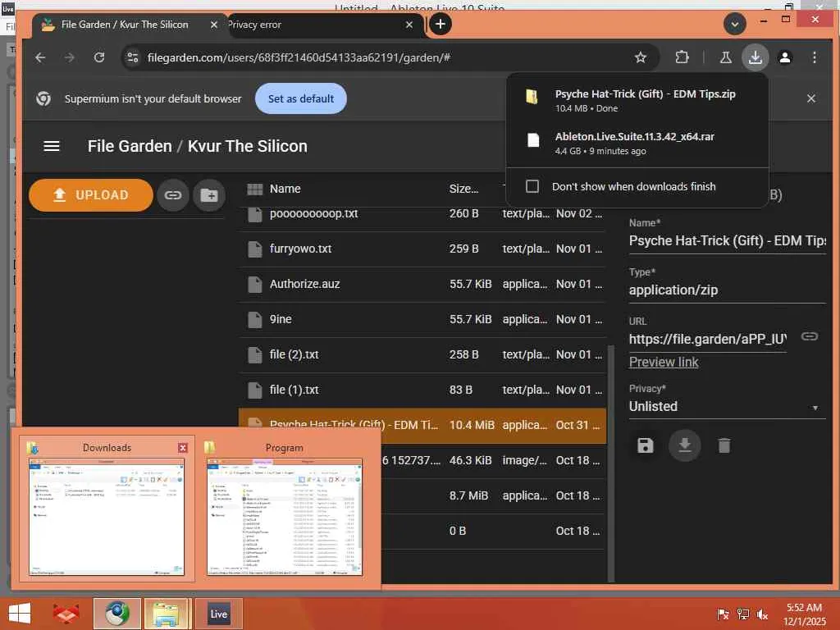
Task: Click the Supermium browser taskbar icon
Action: point(117,614)
